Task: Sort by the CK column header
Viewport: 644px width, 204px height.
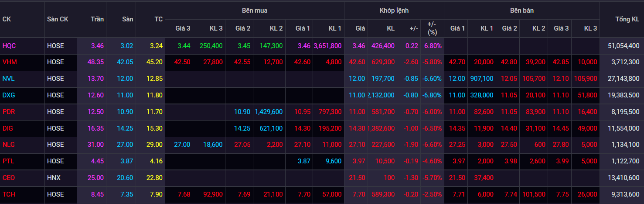Action: point(7,19)
